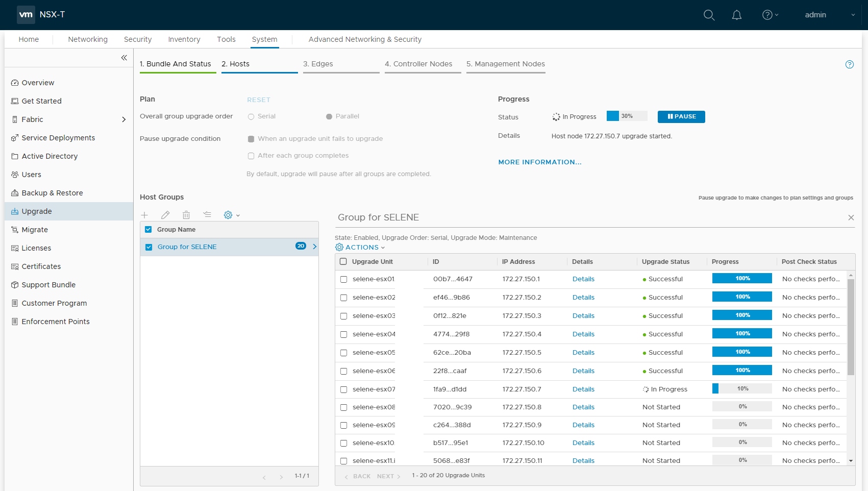Image resolution: width=868 pixels, height=491 pixels.
Task: Open the Inventory tab
Action: [x=184, y=39]
